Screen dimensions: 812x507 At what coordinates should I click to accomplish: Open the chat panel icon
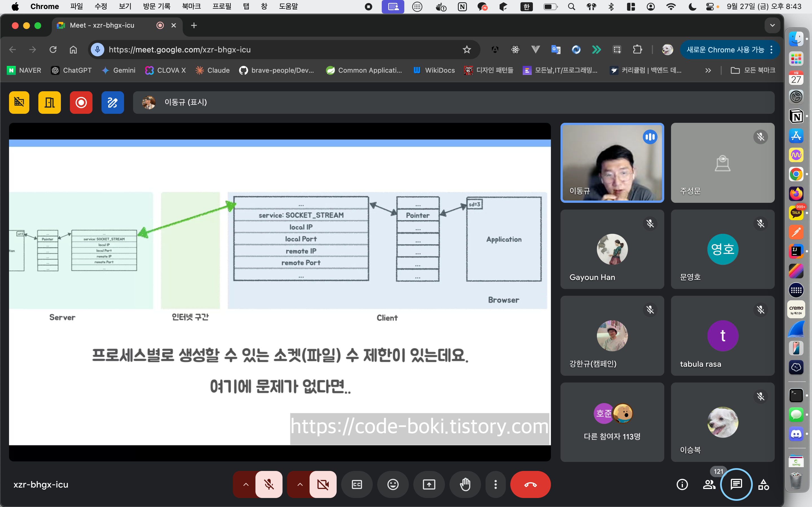coord(736,484)
